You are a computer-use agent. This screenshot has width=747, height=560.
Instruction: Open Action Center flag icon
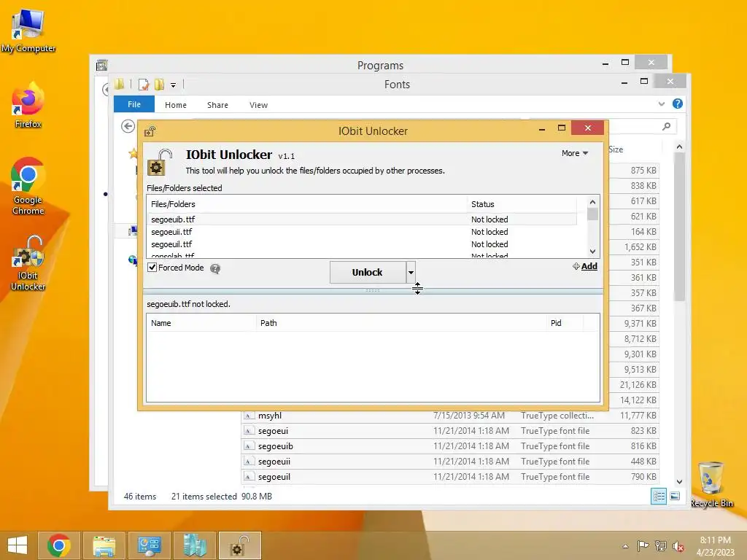pos(643,546)
